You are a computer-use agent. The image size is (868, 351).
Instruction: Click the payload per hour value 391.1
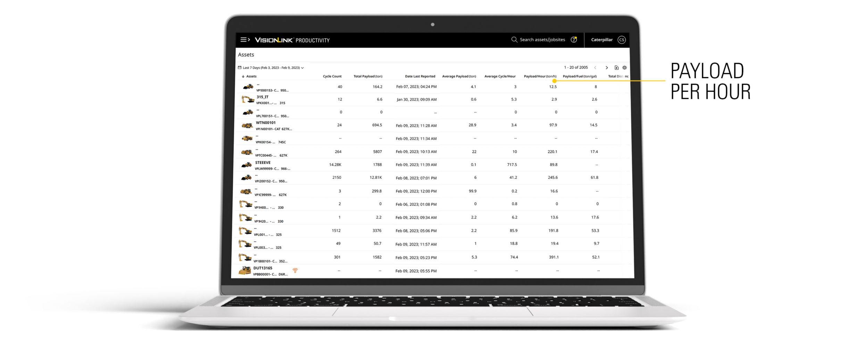(554, 258)
